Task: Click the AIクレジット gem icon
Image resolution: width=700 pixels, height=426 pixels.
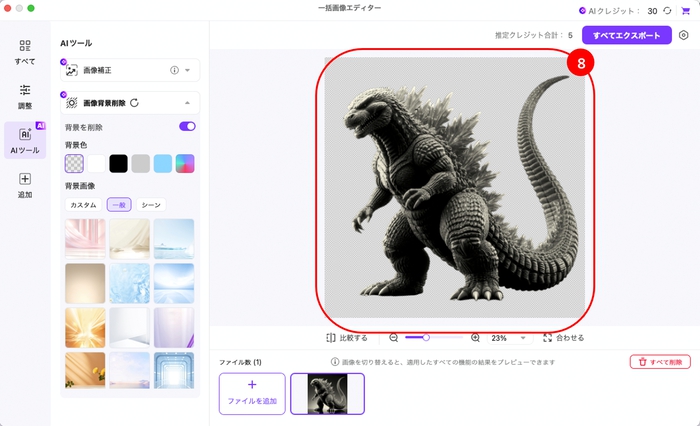Action: tap(582, 11)
